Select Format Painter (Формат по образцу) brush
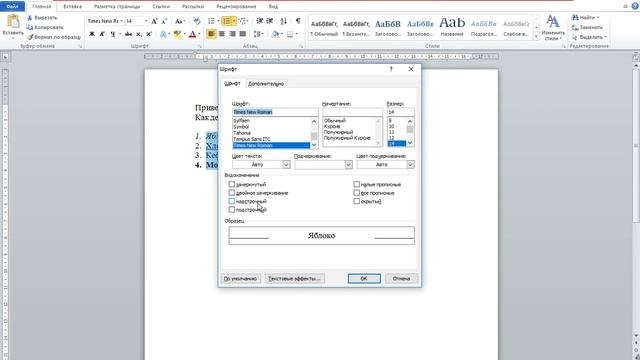The height and width of the screenshot is (360, 640). [29, 37]
